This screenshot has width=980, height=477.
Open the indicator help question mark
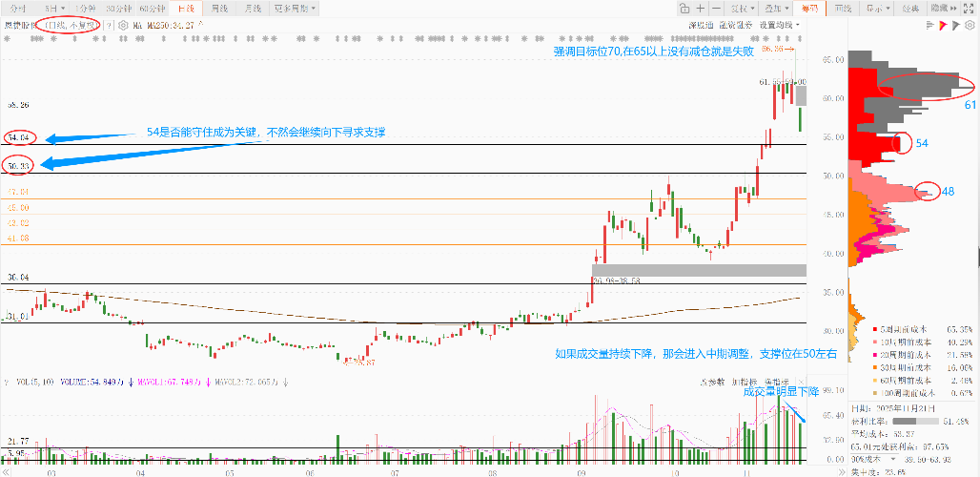pos(110,26)
